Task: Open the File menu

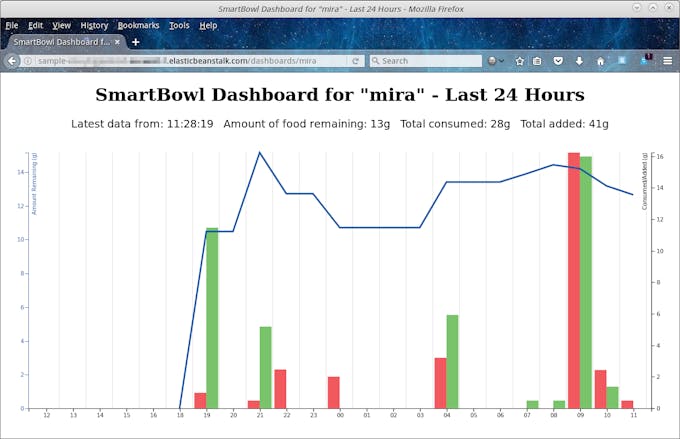Action: click(x=12, y=26)
